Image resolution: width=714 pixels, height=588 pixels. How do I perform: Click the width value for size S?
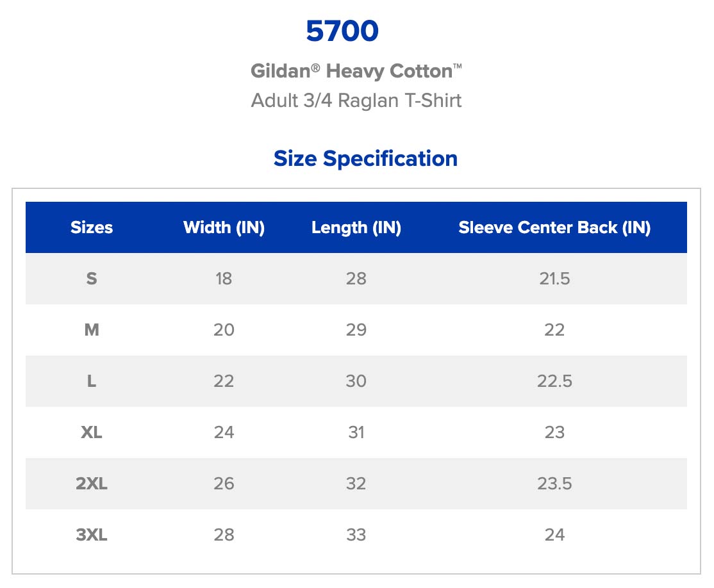coord(224,279)
